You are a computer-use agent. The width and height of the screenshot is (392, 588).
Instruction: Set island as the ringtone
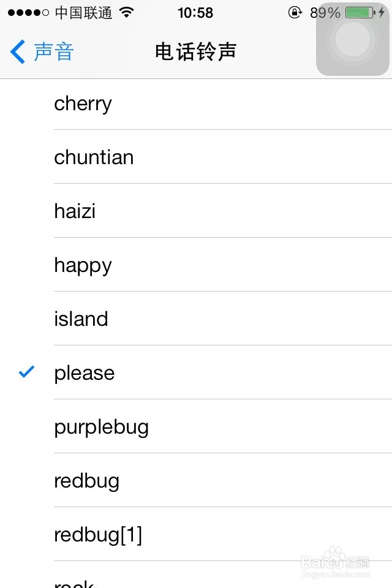[81, 319]
